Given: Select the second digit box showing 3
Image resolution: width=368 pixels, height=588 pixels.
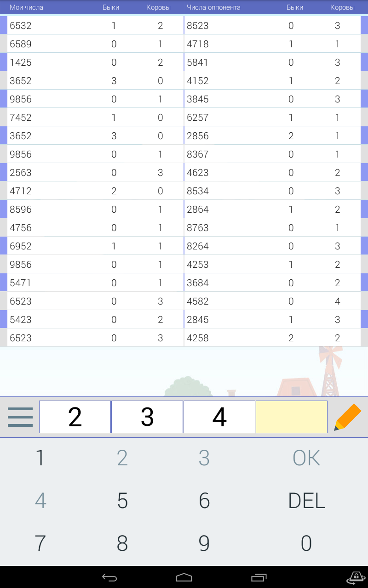Looking at the screenshot, I should [x=147, y=417].
